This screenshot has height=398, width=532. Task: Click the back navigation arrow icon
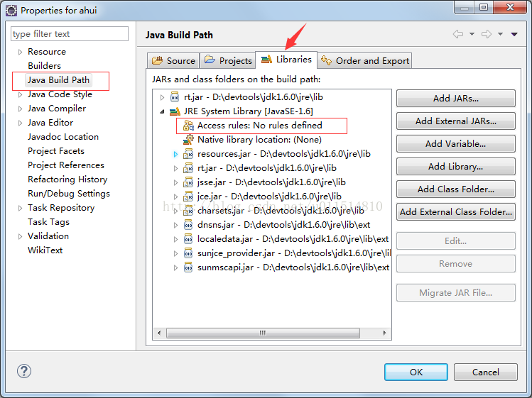click(458, 34)
